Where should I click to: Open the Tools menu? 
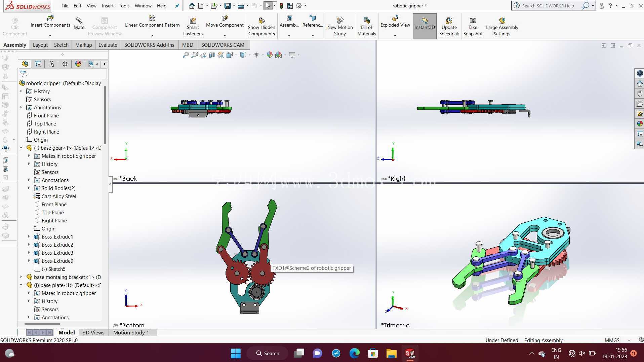tap(124, 6)
